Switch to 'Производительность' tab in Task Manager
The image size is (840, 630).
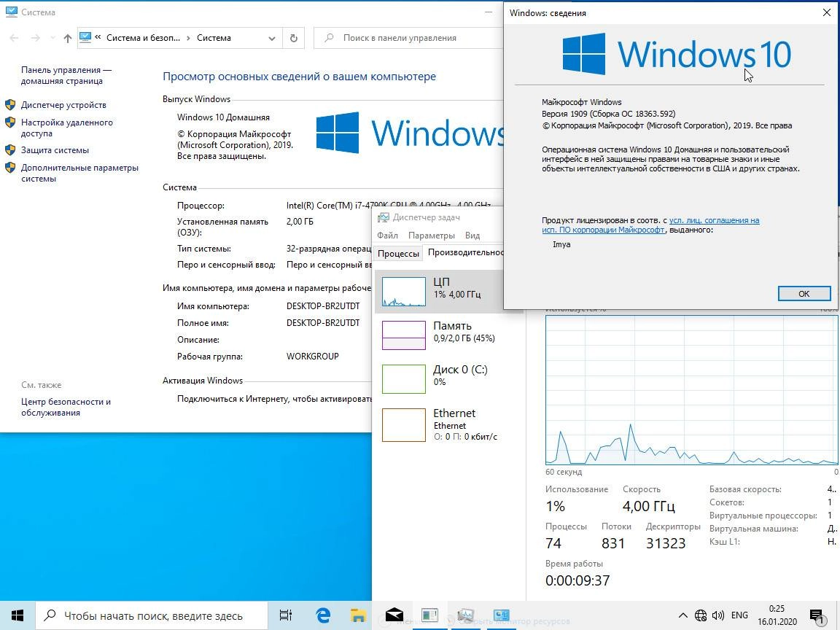coord(464,252)
